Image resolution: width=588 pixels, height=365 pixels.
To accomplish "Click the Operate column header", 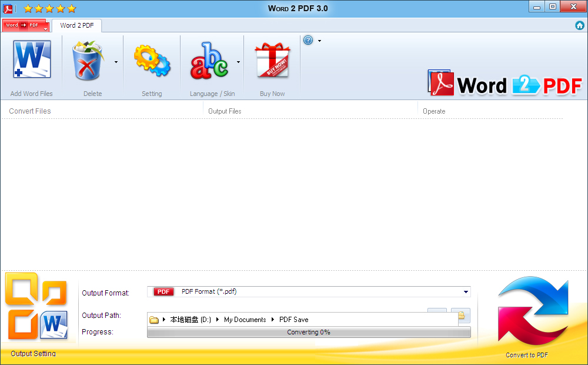I will pyautogui.click(x=434, y=111).
